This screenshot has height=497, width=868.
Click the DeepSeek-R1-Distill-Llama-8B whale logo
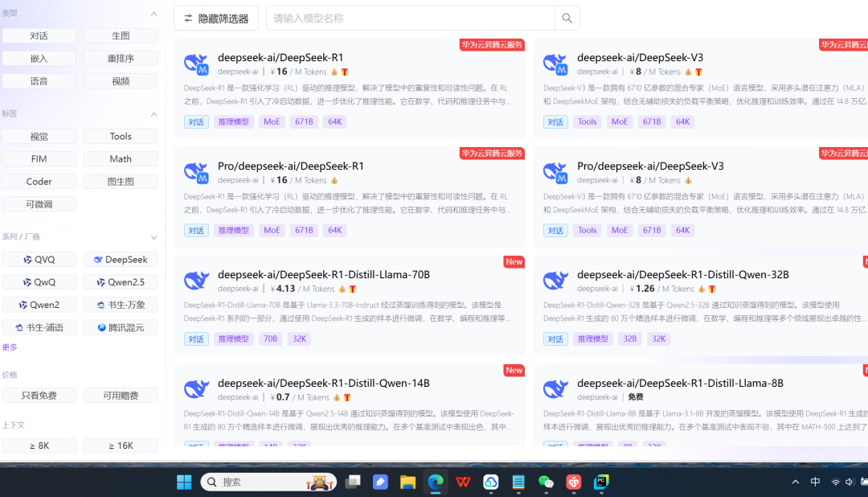(555, 389)
